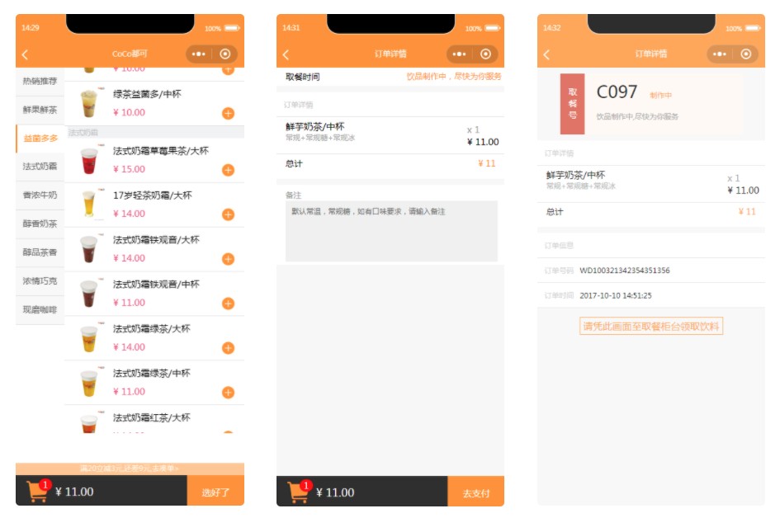Viewport: 780px width, 532px height.
Task: Open the 绿茶益菌多/中杯 drink thumbnail
Action: [89, 103]
